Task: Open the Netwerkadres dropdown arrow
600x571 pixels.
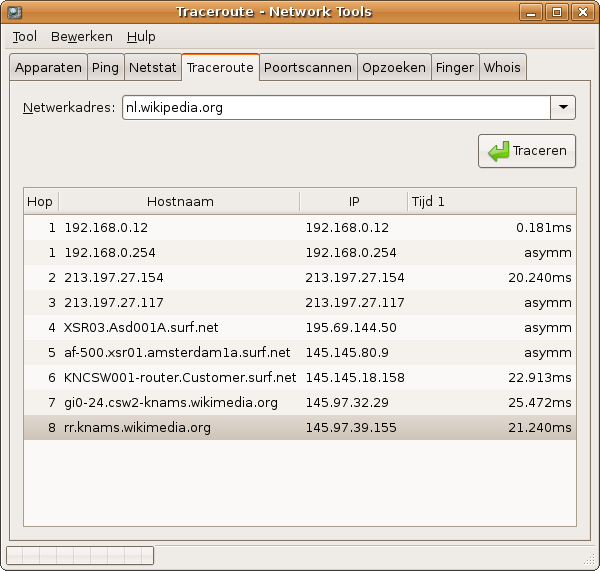Action: click(563, 107)
